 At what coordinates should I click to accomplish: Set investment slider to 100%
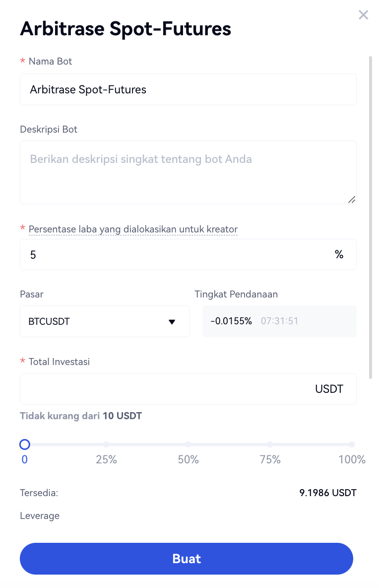click(x=351, y=444)
